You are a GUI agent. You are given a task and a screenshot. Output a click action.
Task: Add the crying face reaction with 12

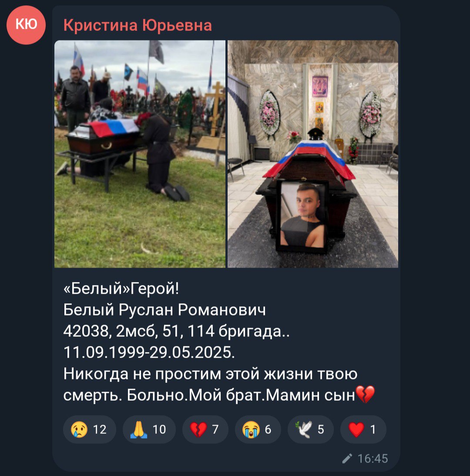tap(90, 429)
